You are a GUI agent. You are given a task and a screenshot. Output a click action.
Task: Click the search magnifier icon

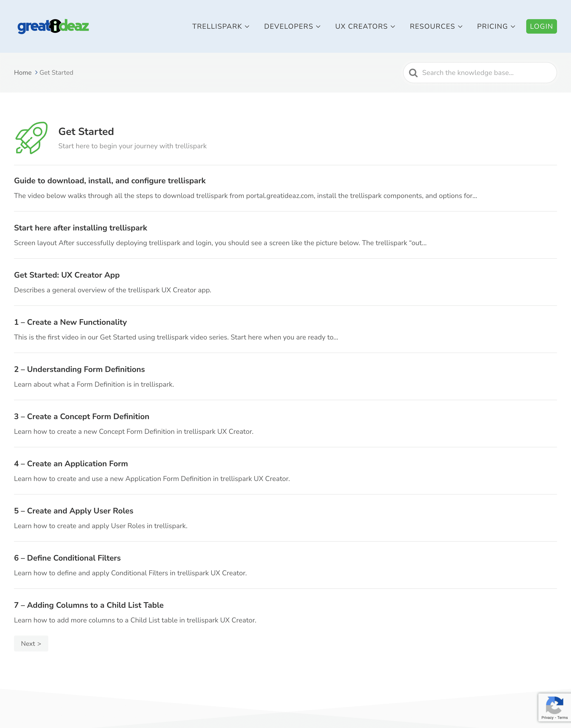click(413, 73)
